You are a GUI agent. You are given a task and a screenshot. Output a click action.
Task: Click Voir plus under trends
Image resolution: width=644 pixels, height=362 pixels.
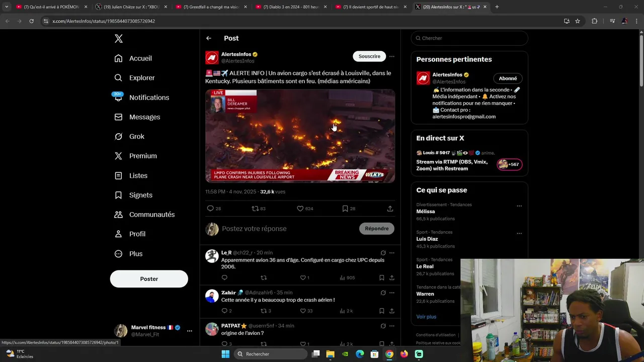coord(426,317)
